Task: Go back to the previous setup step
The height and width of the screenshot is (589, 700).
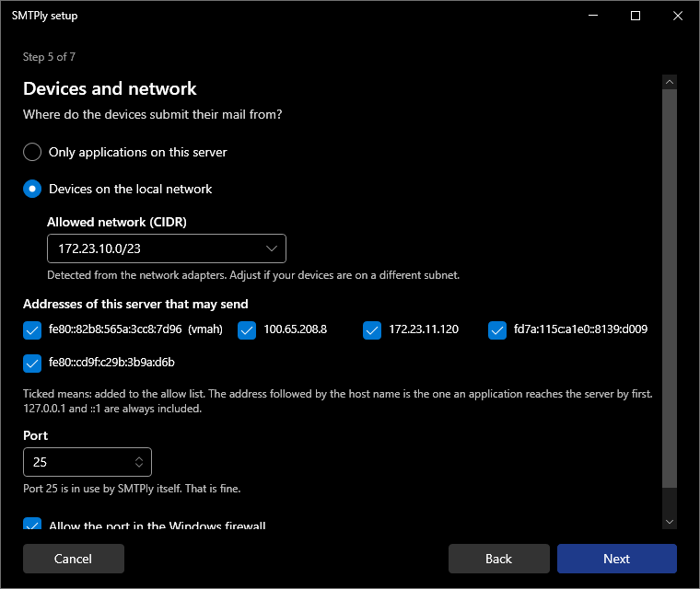Action: (x=499, y=559)
